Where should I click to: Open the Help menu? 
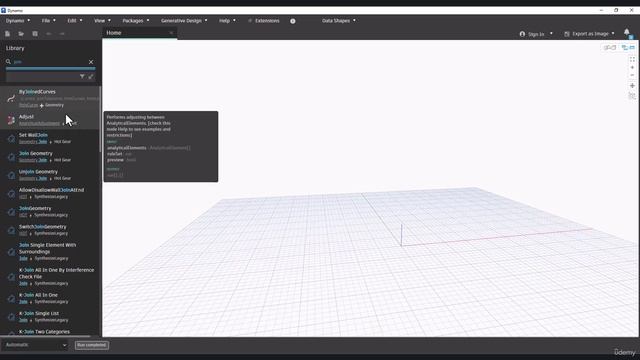click(227, 20)
